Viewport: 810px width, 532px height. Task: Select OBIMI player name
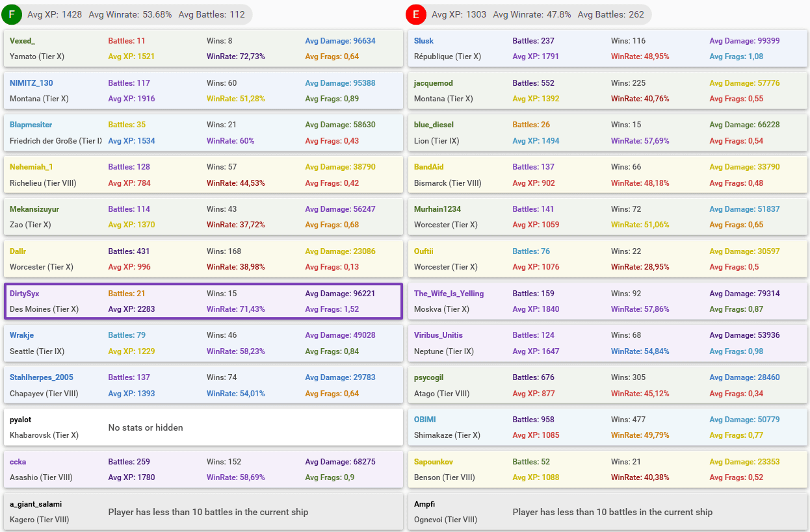tap(425, 420)
